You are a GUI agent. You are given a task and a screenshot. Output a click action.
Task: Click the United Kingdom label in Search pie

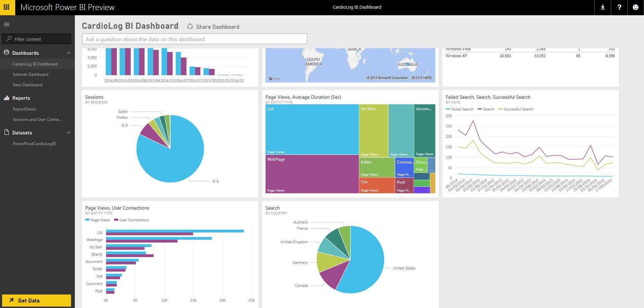(x=294, y=242)
